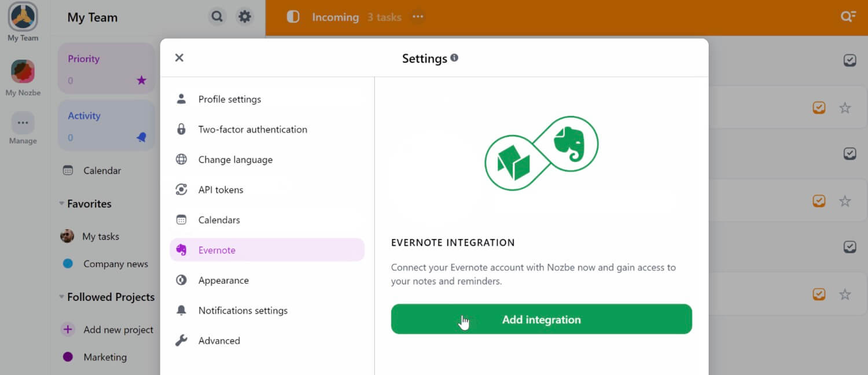Open Calendars settings

tap(267, 219)
